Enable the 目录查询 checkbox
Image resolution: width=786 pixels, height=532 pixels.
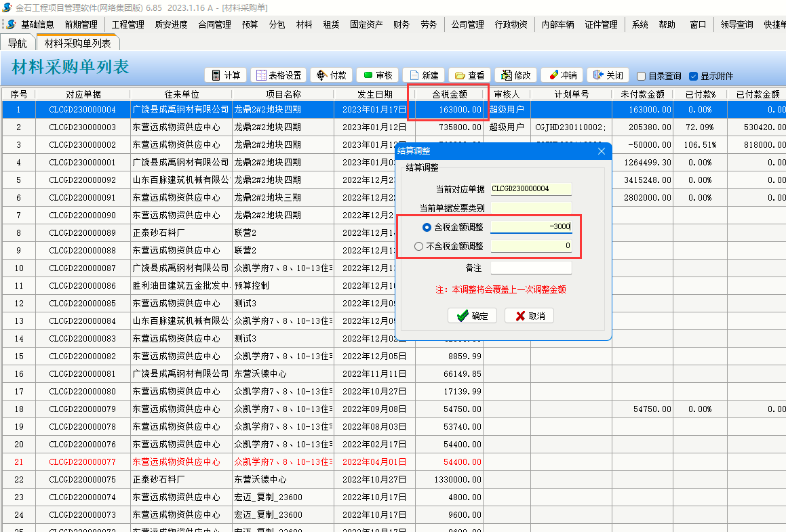(641, 77)
